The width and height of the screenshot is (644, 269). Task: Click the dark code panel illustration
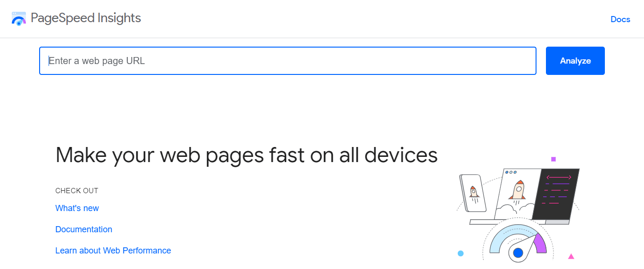pyautogui.click(x=555, y=194)
